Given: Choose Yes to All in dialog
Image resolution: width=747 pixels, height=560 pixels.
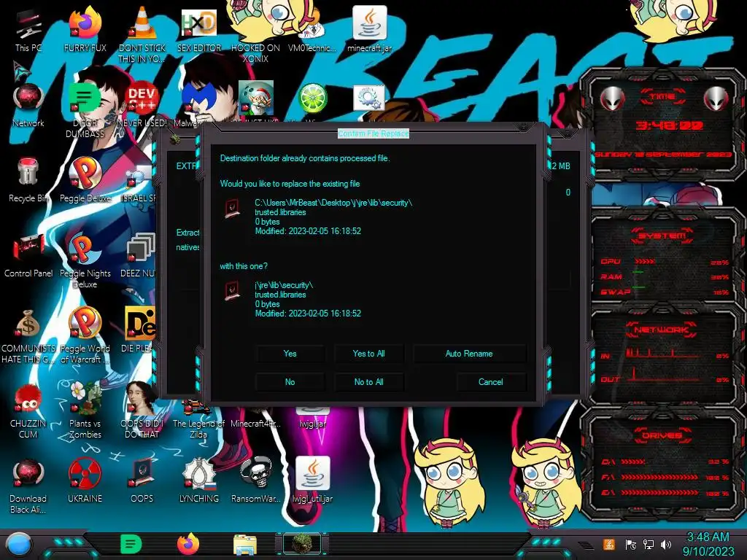Looking at the screenshot, I should pyautogui.click(x=368, y=354).
